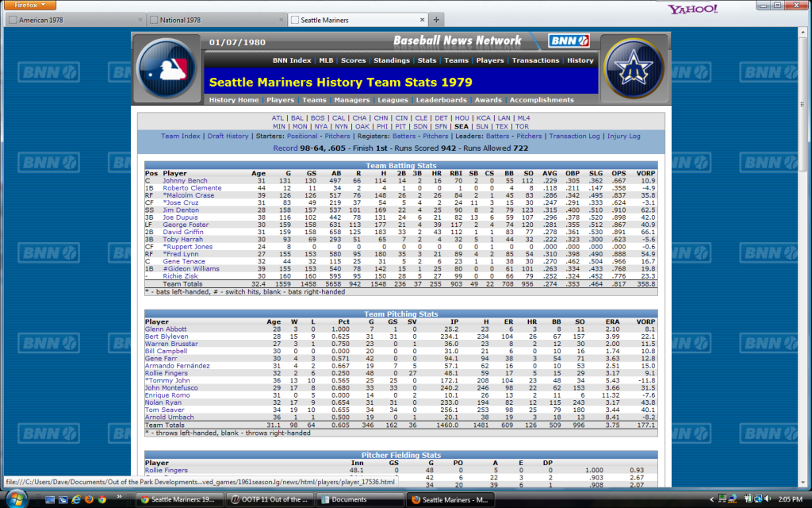Open Positional starters link
812x508 pixels.
[302, 137]
